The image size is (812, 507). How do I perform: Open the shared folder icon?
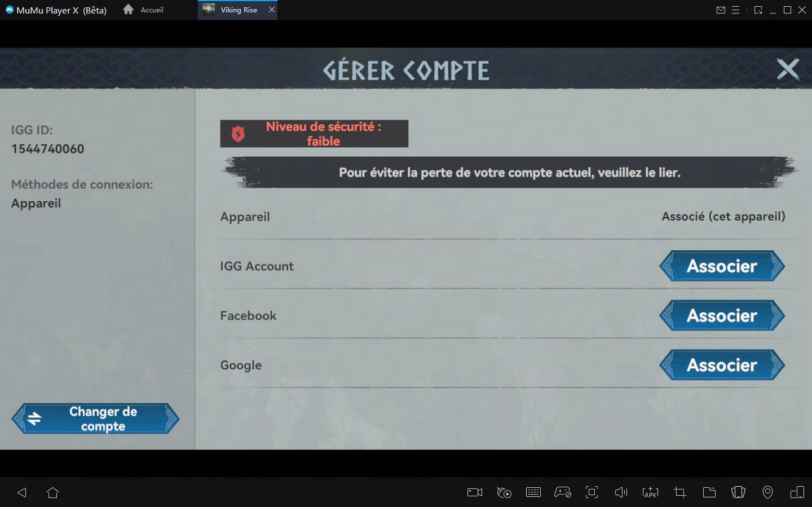tap(709, 492)
